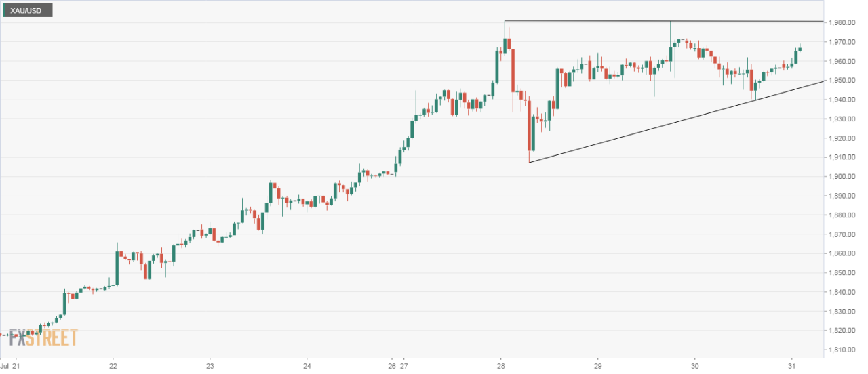The image size is (868, 374).
Task: Select the 24 date axis label
Action: click(x=307, y=362)
